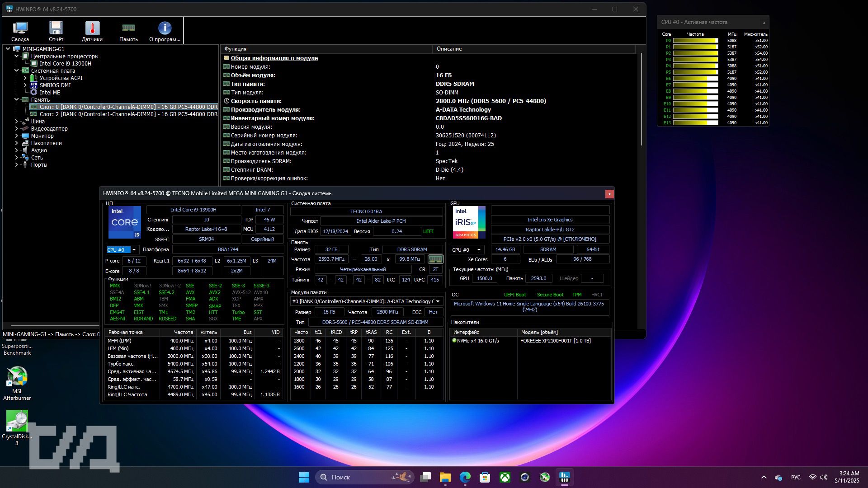Click the Накопители drives icon in tree
Screen dimensions: 868x488
[x=25, y=143]
